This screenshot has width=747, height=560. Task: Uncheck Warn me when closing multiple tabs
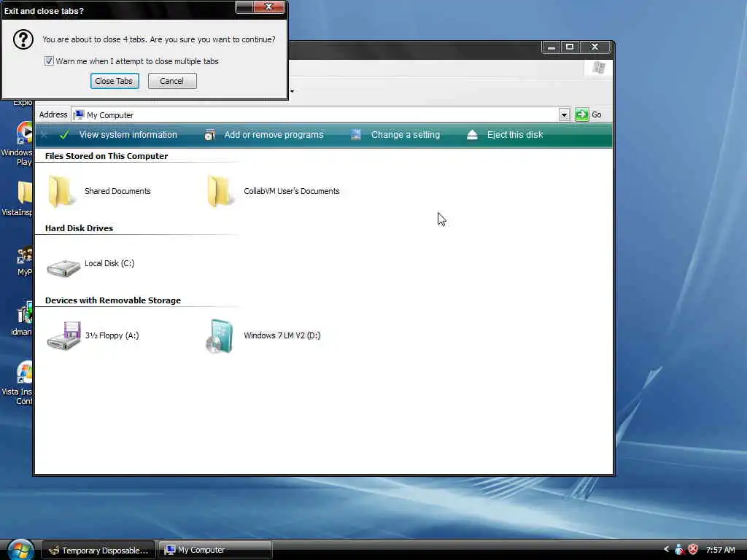49,61
